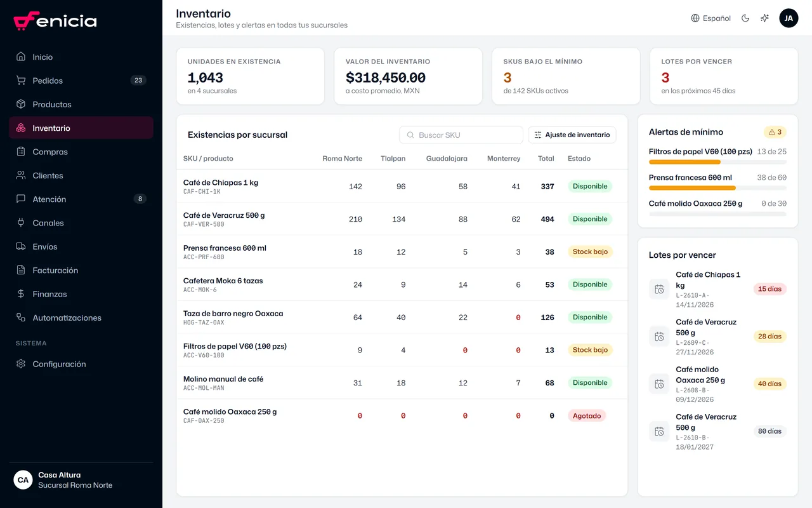The image size is (812, 508).
Task: Open the Casa Altura branch switcher
Action: coord(81,480)
